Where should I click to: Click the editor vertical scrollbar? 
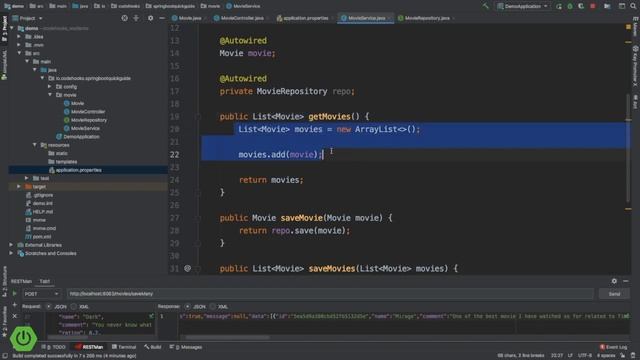628,147
